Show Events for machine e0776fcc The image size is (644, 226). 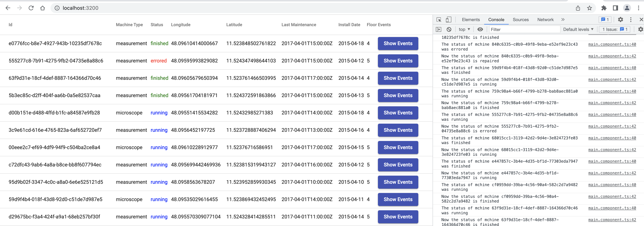398,44
